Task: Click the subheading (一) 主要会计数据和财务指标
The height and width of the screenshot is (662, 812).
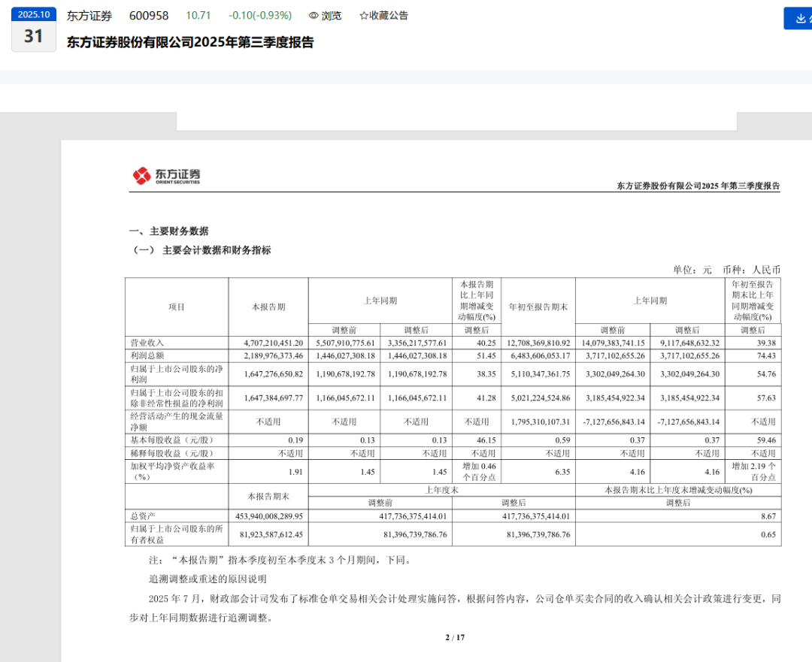Action: pos(202,250)
